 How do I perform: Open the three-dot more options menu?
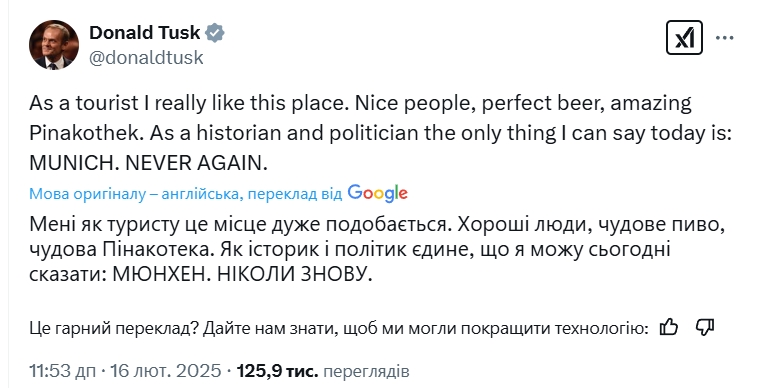point(725,37)
